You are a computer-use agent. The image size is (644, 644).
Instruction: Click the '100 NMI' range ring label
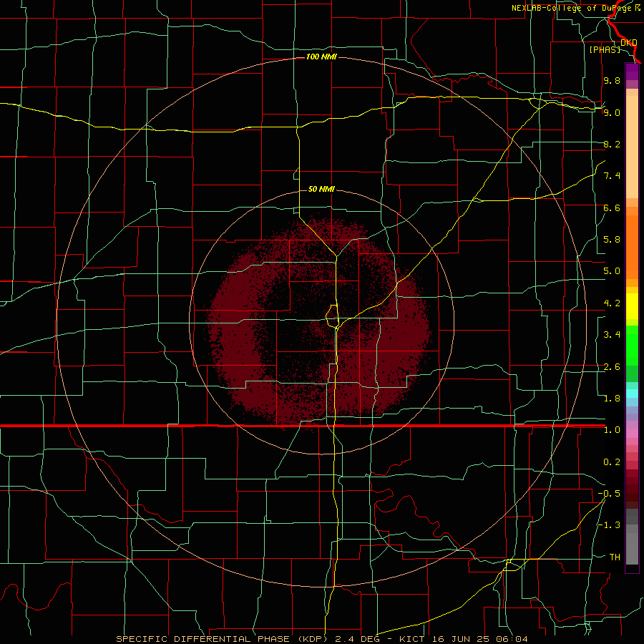click(321, 57)
